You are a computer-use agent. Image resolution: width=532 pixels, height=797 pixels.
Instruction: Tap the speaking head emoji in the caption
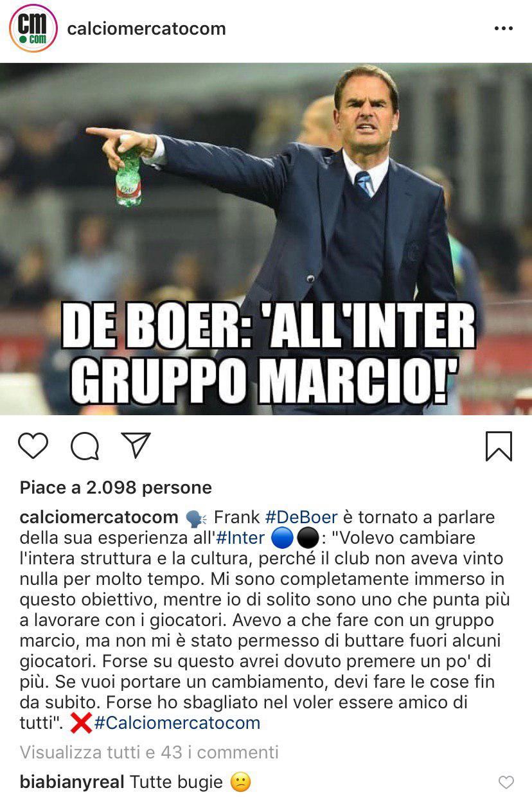click(x=195, y=517)
